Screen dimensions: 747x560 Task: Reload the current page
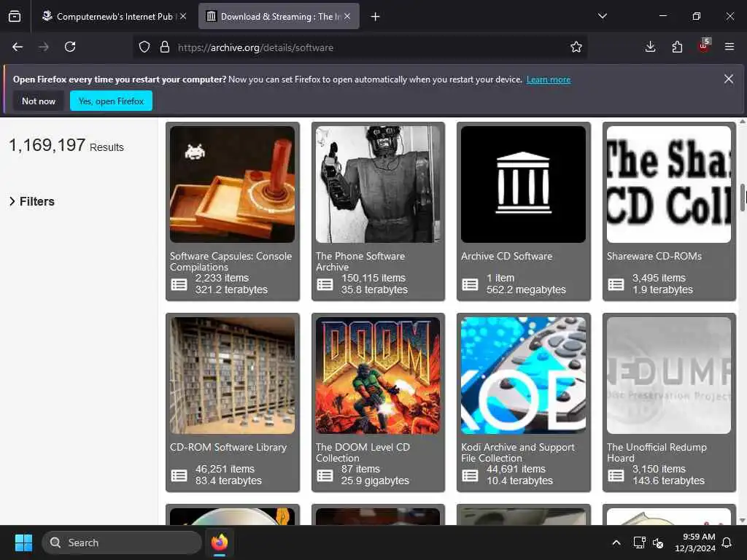(x=70, y=47)
